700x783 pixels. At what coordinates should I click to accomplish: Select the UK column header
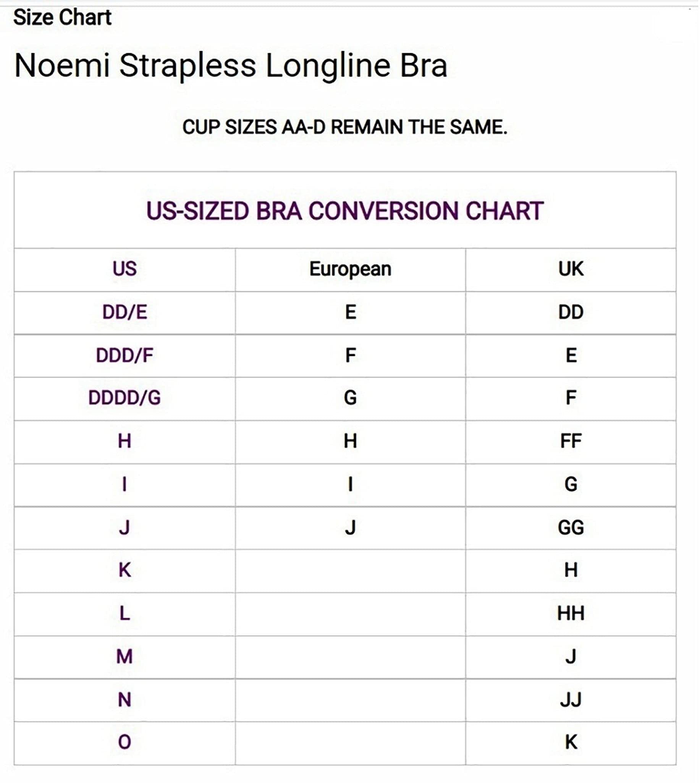[x=571, y=269]
